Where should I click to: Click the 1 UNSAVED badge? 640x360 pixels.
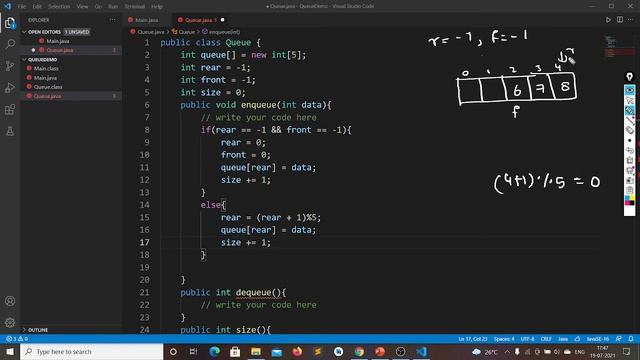tap(77, 32)
